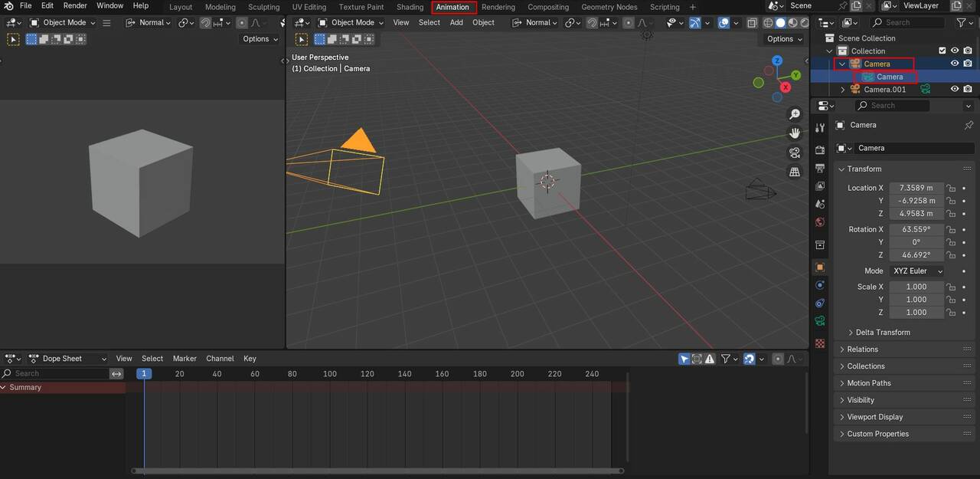Open the green Camera data properties icon
980x479 pixels.
click(820, 321)
